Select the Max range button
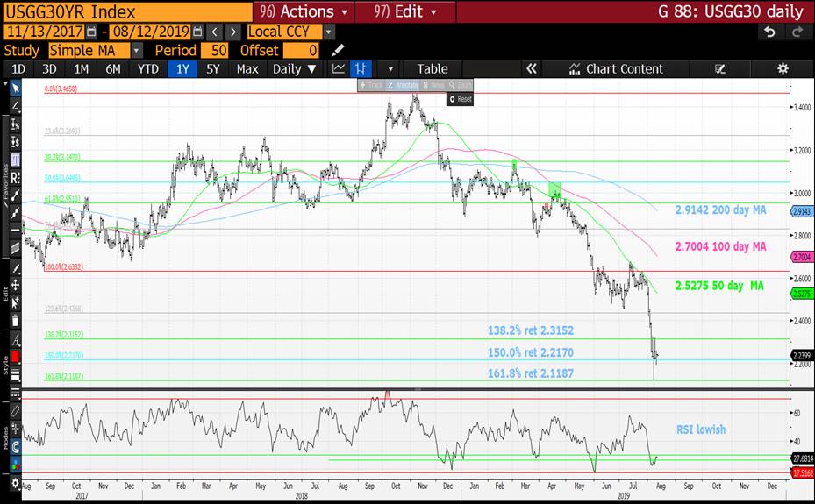The image size is (815, 504). click(x=247, y=68)
